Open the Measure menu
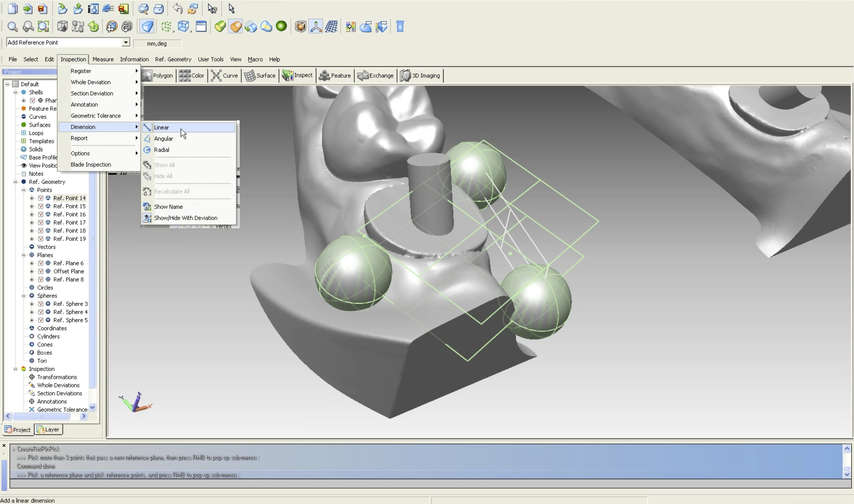The image size is (854, 504). click(x=103, y=59)
